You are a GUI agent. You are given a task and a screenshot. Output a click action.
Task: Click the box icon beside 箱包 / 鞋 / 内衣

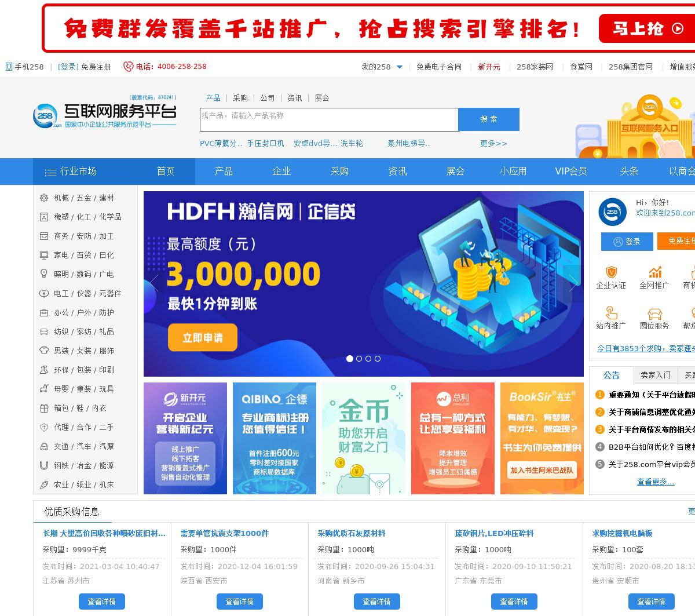pyautogui.click(x=44, y=408)
